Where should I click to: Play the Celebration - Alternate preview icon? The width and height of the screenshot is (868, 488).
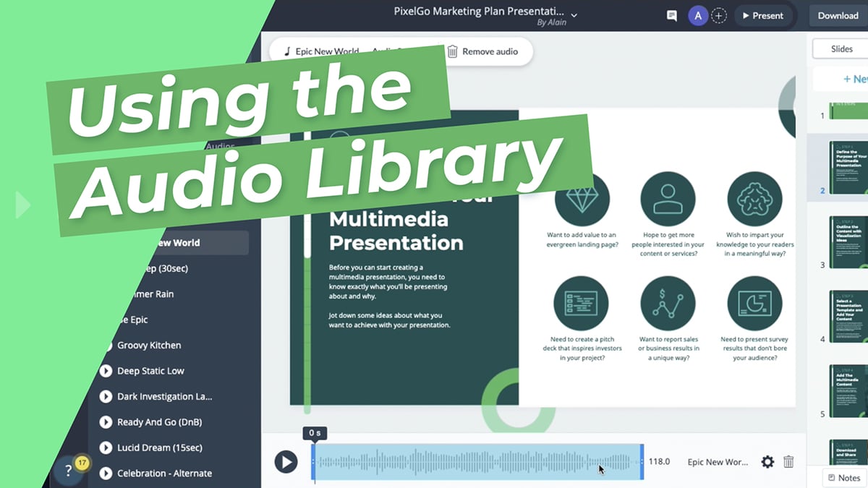click(106, 474)
